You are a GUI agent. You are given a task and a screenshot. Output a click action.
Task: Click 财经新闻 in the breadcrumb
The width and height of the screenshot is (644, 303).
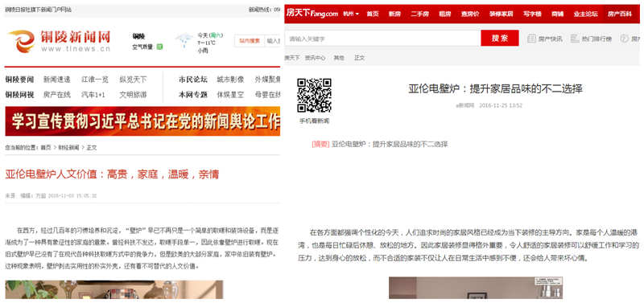coord(68,147)
